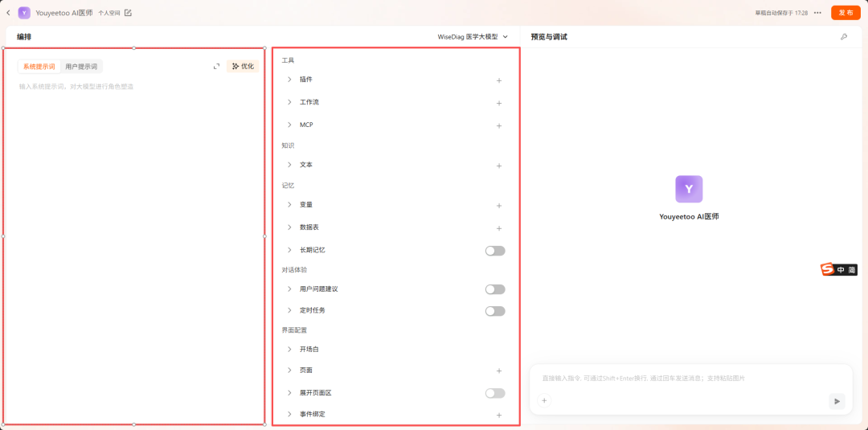Add a new plugin with the plus icon
868x430 pixels.
[499, 80]
